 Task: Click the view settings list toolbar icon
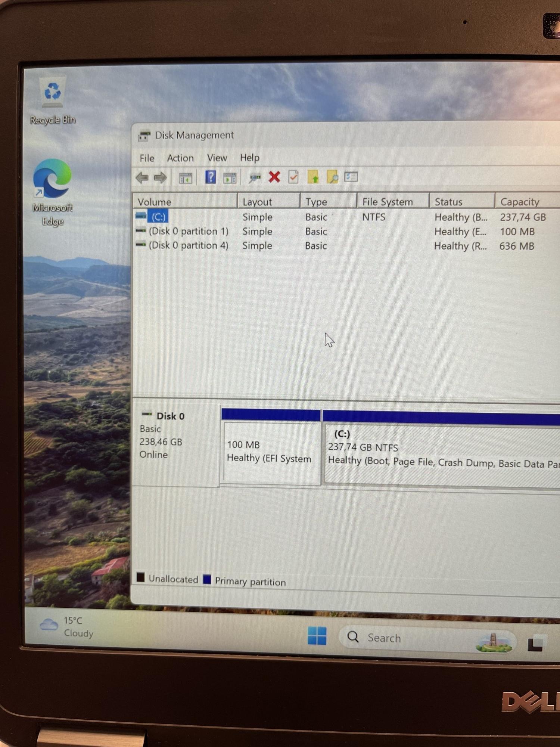tap(351, 176)
